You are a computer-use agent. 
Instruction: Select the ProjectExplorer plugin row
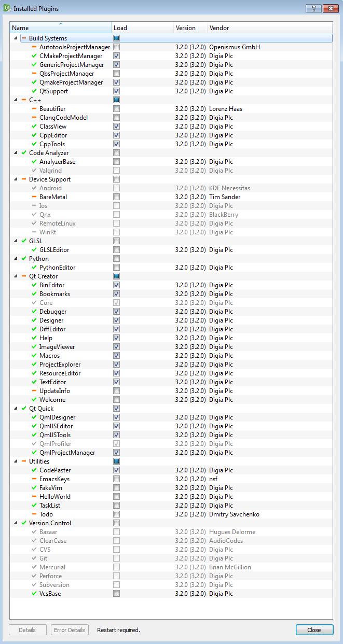pos(171,365)
